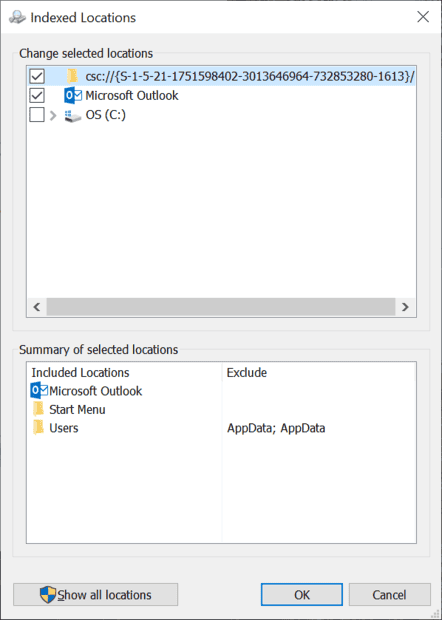Image resolution: width=442 pixels, height=620 pixels.
Task: Click the horizontal scrollbar left arrow
Action: tap(37, 307)
